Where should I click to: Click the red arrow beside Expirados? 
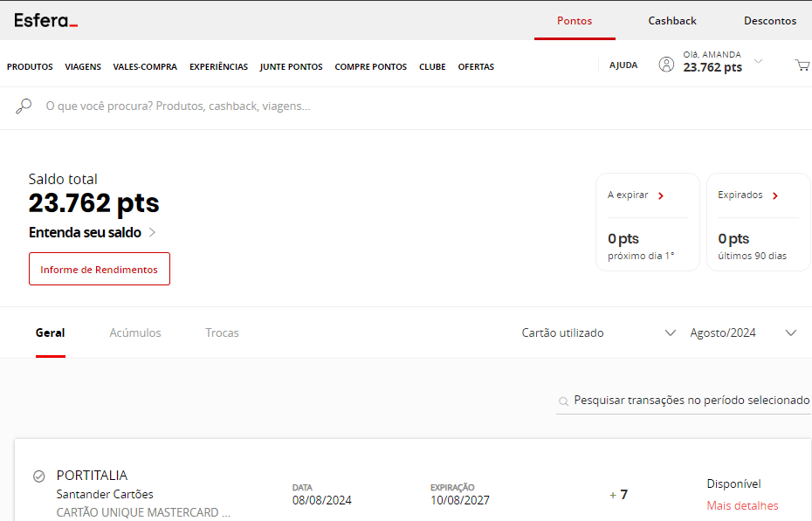click(x=775, y=195)
